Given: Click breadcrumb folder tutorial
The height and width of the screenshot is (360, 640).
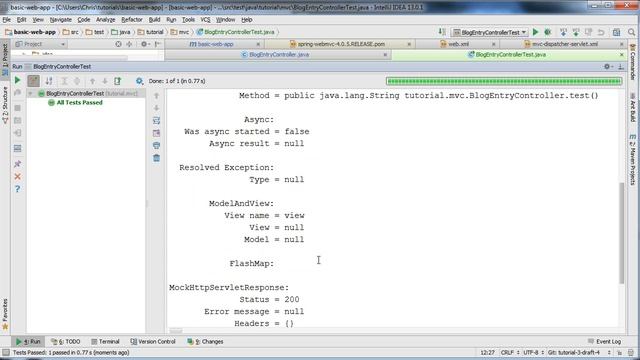Looking at the screenshot, I should tap(151, 32).
